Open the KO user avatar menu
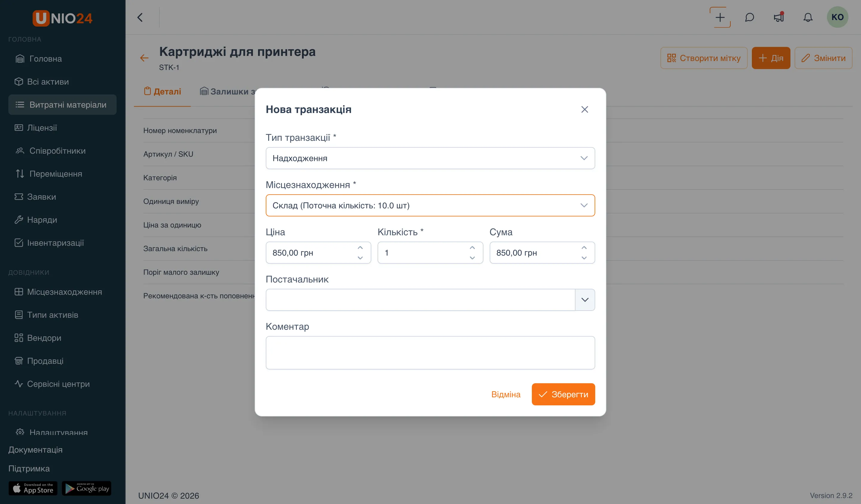This screenshot has height=504, width=861. pyautogui.click(x=837, y=17)
